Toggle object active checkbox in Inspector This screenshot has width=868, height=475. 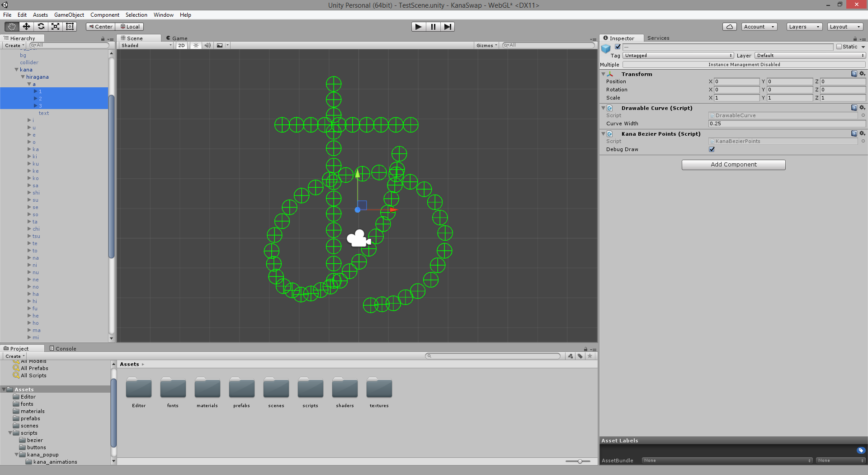[x=618, y=47]
